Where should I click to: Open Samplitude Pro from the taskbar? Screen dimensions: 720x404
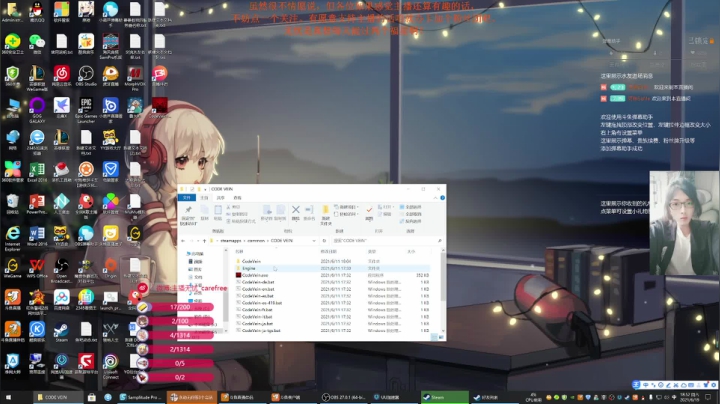pyautogui.click(x=141, y=397)
